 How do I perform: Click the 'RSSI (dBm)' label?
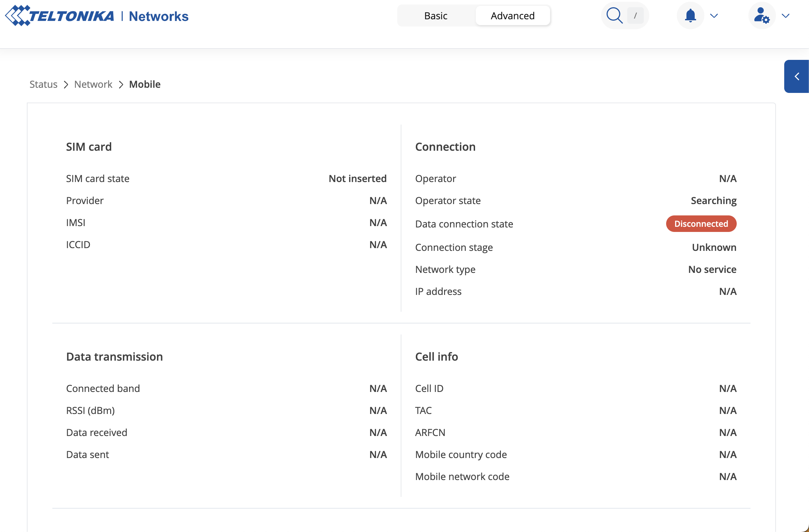91,411
